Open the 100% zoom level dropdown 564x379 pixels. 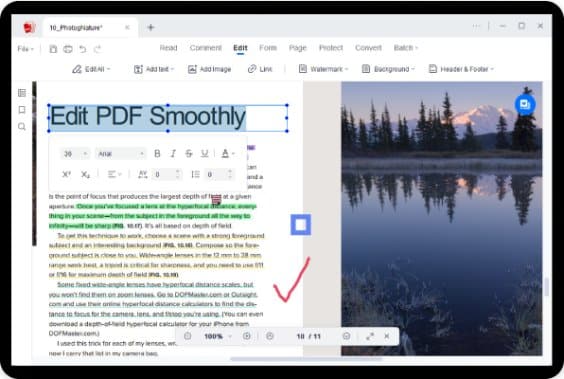coord(218,336)
